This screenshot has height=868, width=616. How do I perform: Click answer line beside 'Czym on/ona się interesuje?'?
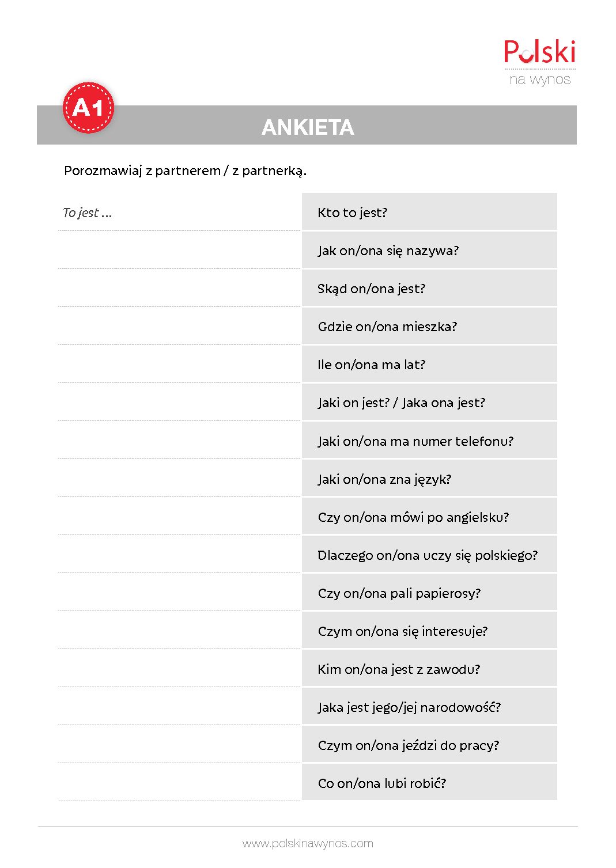tap(179, 630)
